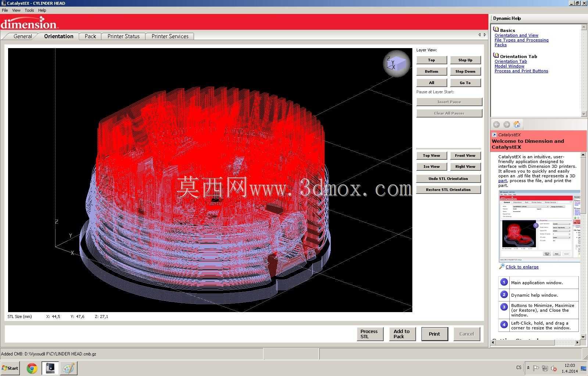Click the Click to enlarge link
This screenshot has height=376, width=588.
[522, 267]
